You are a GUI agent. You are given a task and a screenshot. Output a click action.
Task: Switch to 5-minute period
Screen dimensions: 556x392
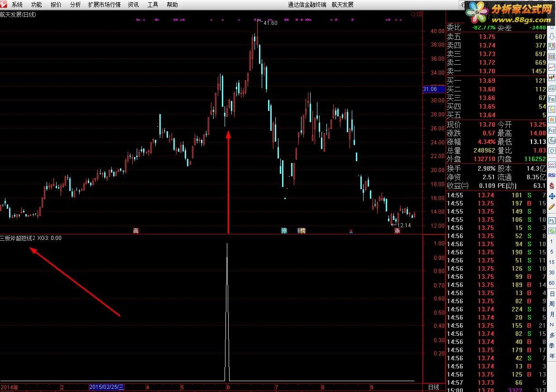551,252
